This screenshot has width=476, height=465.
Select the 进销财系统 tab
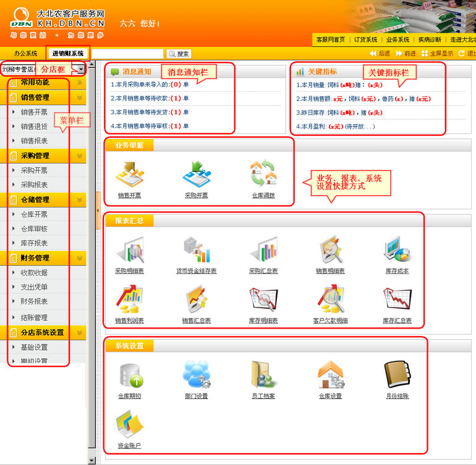pyautogui.click(x=68, y=54)
